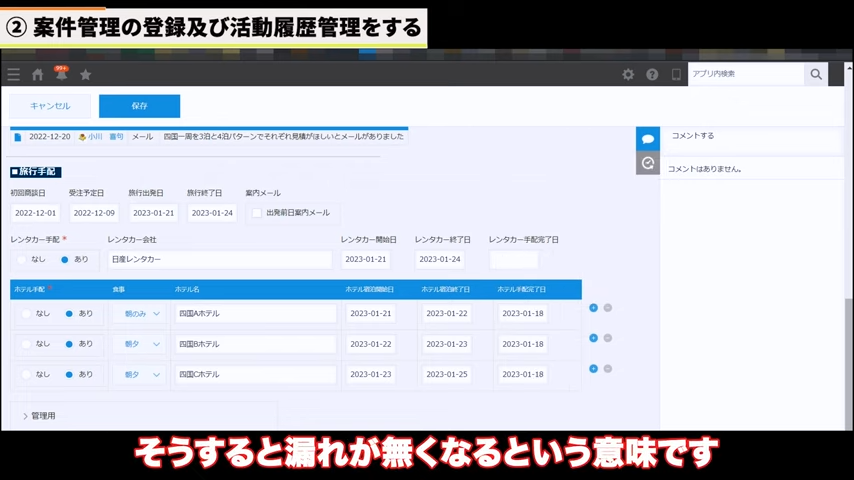854x480 pixels.
Task: Remove the 四国Aホテル row
Action: 608,308
